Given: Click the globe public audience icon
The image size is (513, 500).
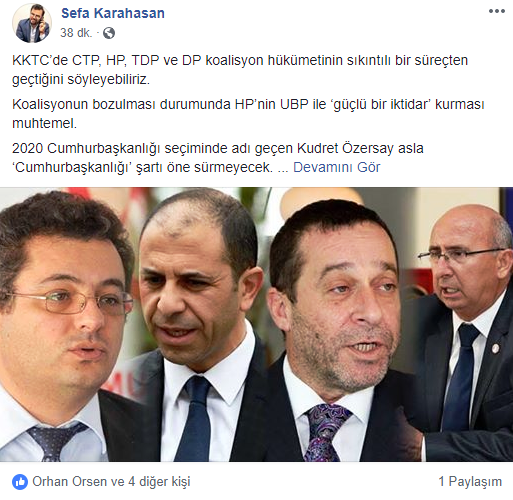Looking at the screenshot, I should [109, 33].
